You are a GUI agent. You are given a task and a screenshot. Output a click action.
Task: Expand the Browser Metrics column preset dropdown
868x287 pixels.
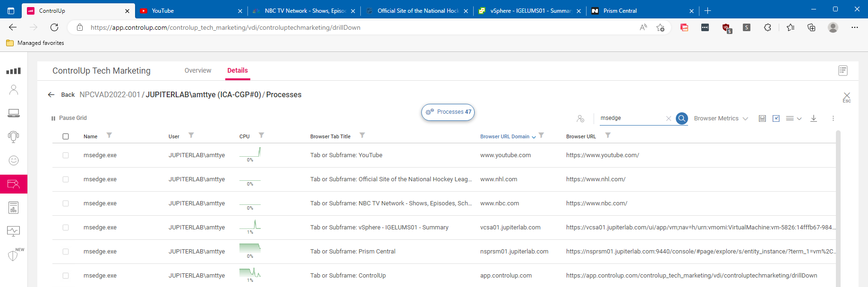[x=721, y=118]
